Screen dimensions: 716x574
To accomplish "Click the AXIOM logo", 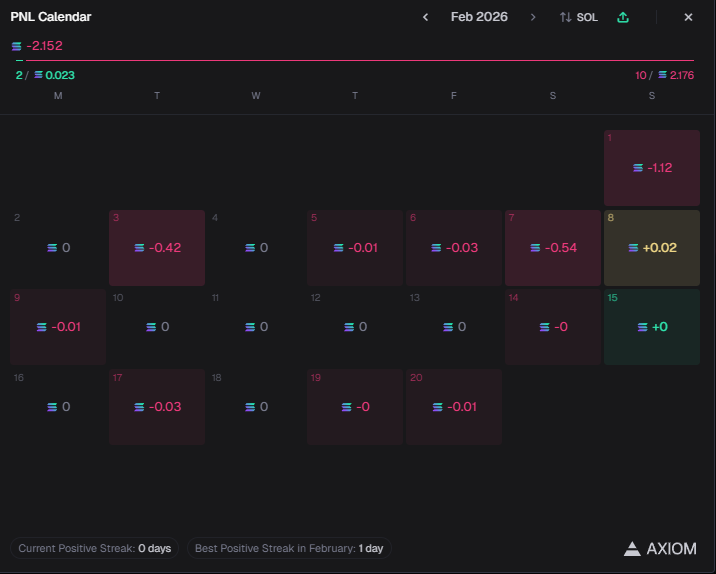I will (660, 548).
